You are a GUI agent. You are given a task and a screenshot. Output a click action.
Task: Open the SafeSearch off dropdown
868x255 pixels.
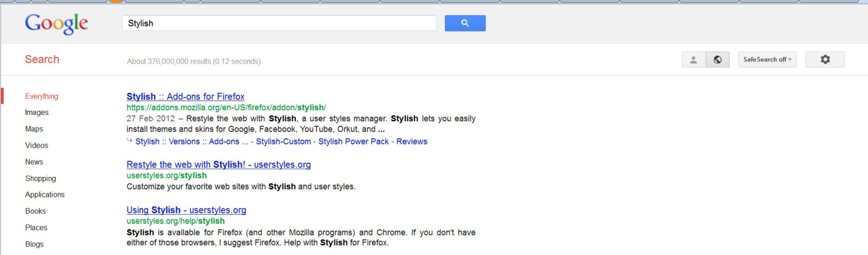767,59
